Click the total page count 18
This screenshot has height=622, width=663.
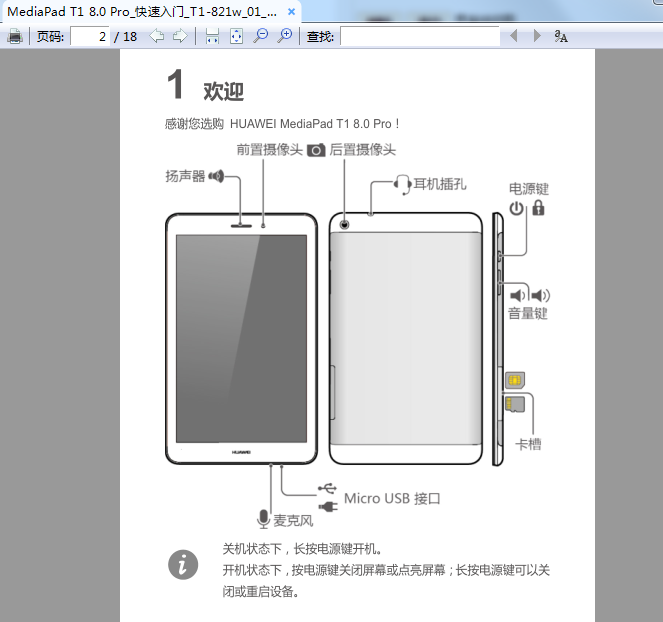[x=130, y=37]
